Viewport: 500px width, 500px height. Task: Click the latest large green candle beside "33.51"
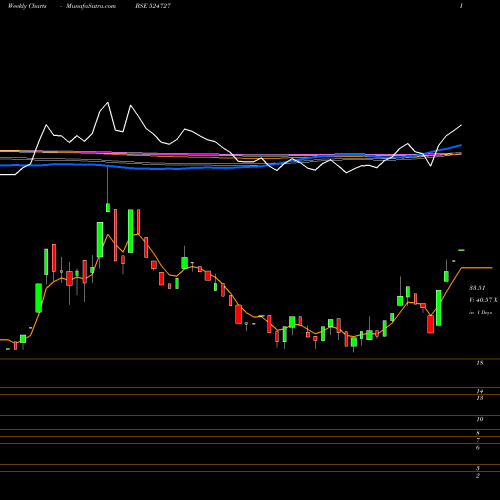[x=439, y=308]
